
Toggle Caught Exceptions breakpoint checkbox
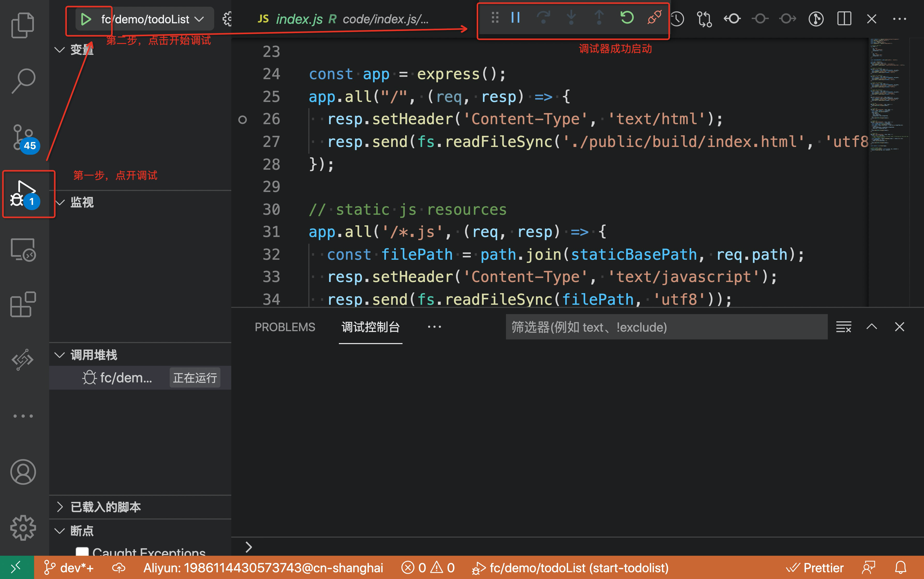(82, 551)
